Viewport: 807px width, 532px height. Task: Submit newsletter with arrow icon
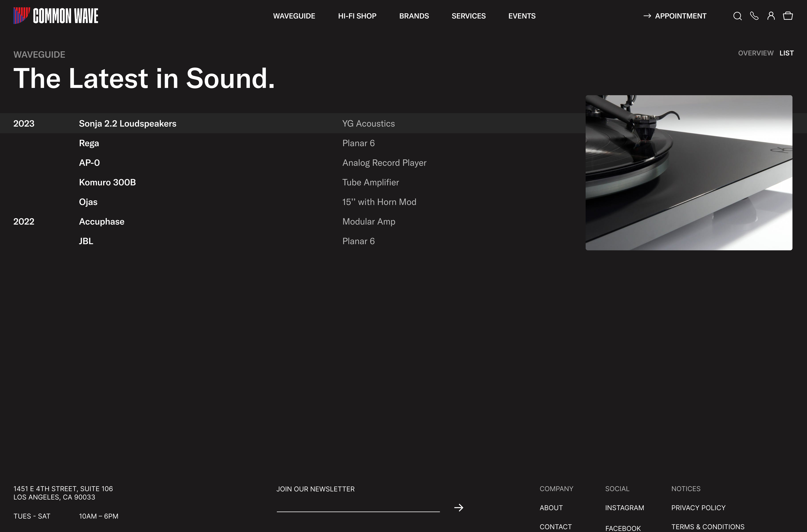[x=459, y=508]
